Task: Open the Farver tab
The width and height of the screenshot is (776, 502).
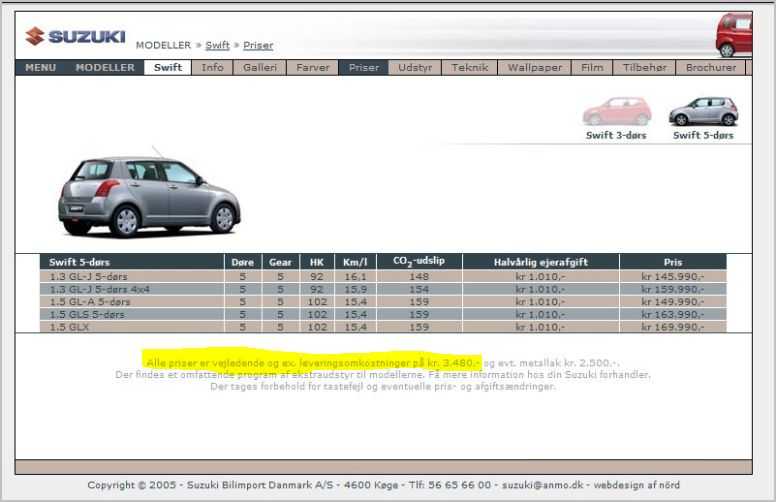Action: [312, 68]
